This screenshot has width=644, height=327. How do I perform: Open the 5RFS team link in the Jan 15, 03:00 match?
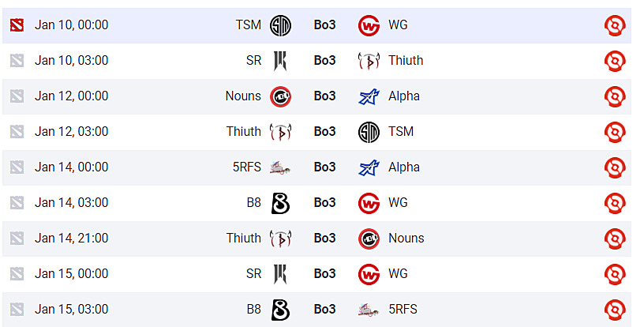[403, 310]
